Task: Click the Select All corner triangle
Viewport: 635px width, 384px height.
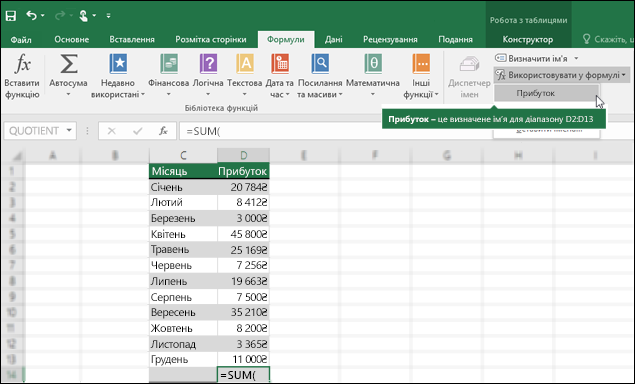Action: pyautogui.click(x=16, y=156)
